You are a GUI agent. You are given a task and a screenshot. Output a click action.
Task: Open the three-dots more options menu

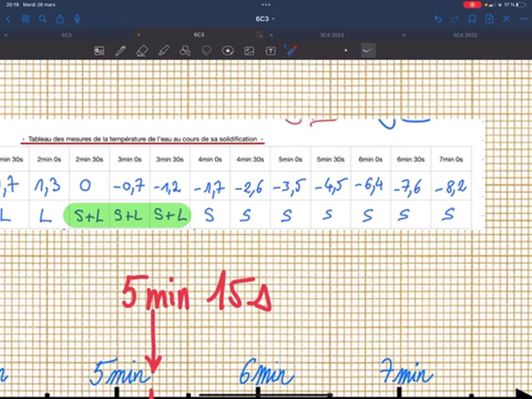(x=523, y=19)
